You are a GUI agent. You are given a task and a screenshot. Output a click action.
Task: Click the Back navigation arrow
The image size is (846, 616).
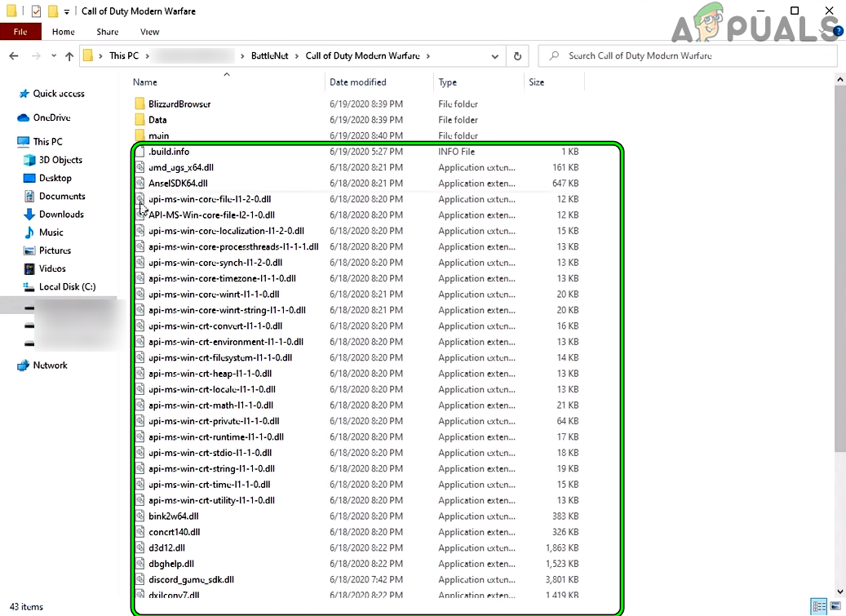click(14, 55)
